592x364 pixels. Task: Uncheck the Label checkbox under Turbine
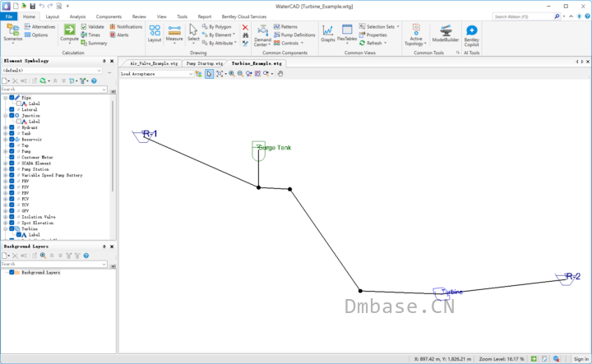coord(18,235)
